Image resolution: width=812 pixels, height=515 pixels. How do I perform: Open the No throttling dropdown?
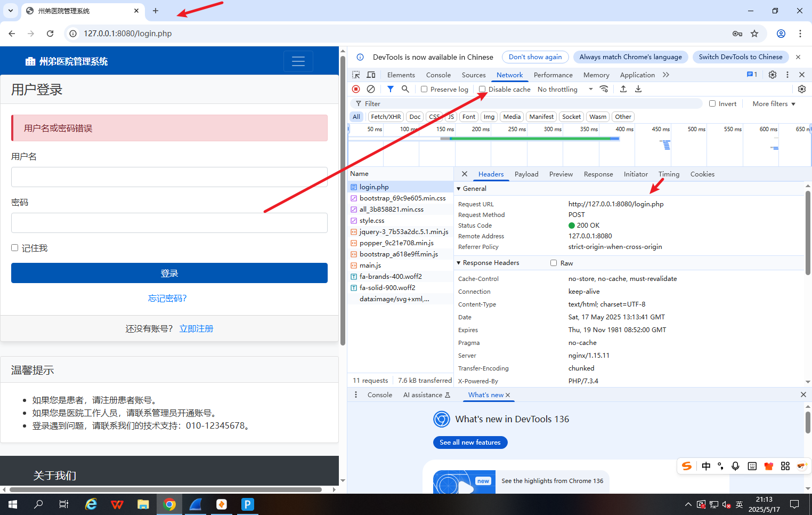[x=565, y=89]
